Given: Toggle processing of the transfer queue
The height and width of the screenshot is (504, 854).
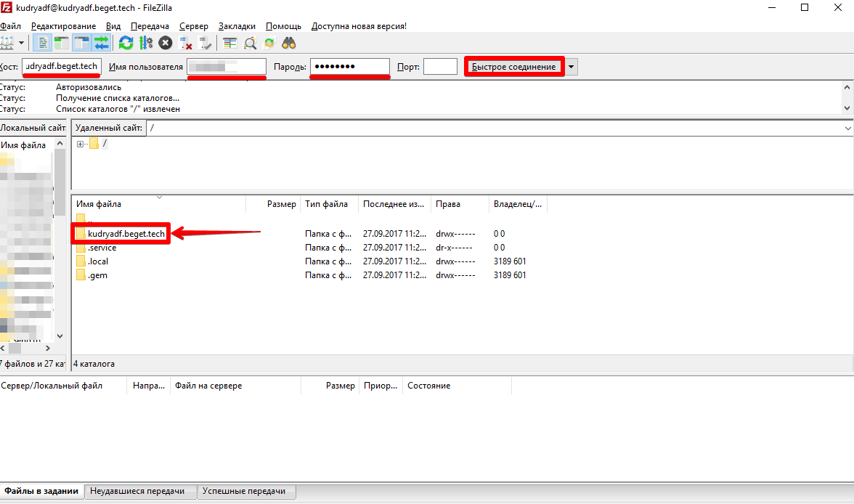Looking at the screenshot, I should click(x=145, y=43).
